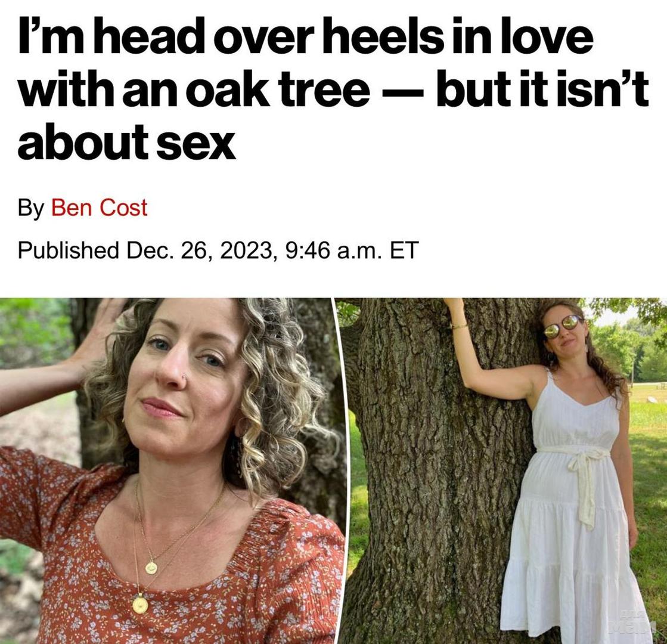Click the bracelet on raised wrist
667x644 pixels.
[458, 326]
